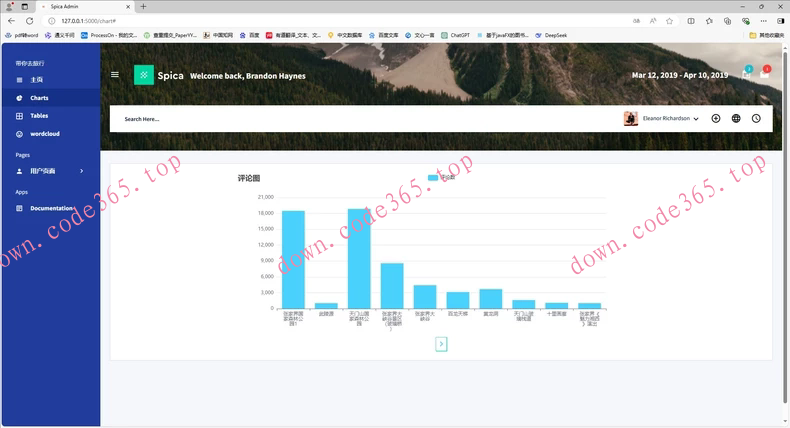790x428 pixels.
Task: Open the ProcessOn bookmark
Action: (x=109, y=35)
